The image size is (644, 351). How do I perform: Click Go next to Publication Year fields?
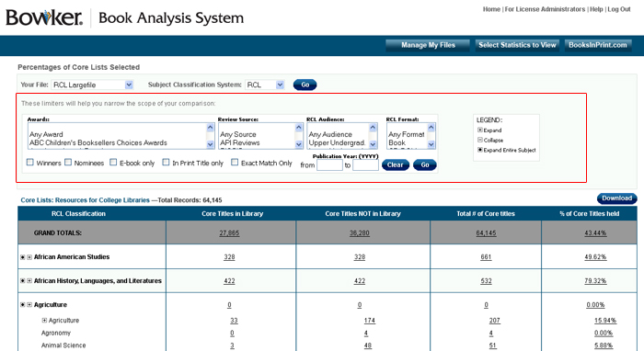(425, 164)
